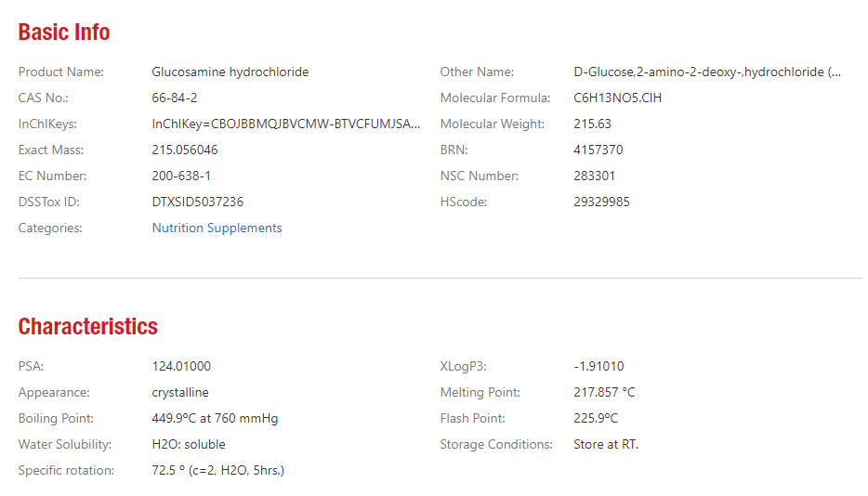This screenshot has height=496, width=868.
Task: Select molecular formula C6H13NO5.ClH
Action: click(x=617, y=98)
